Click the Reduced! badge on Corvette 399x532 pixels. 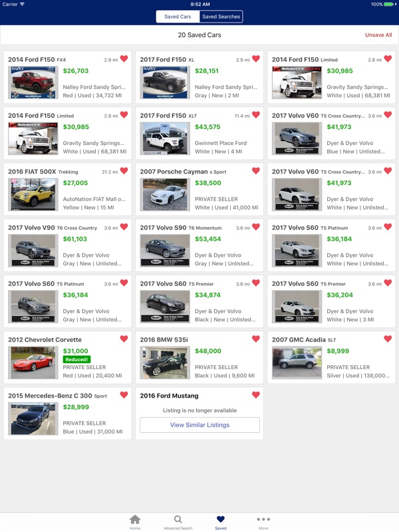pos(76,359)
